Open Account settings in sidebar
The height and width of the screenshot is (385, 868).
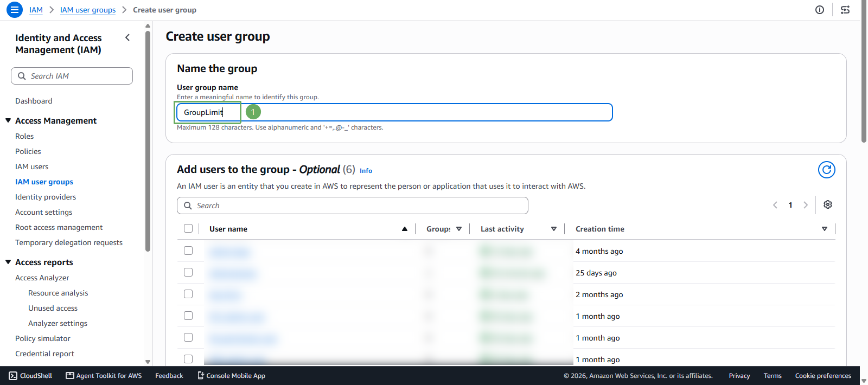pos(44,212)
